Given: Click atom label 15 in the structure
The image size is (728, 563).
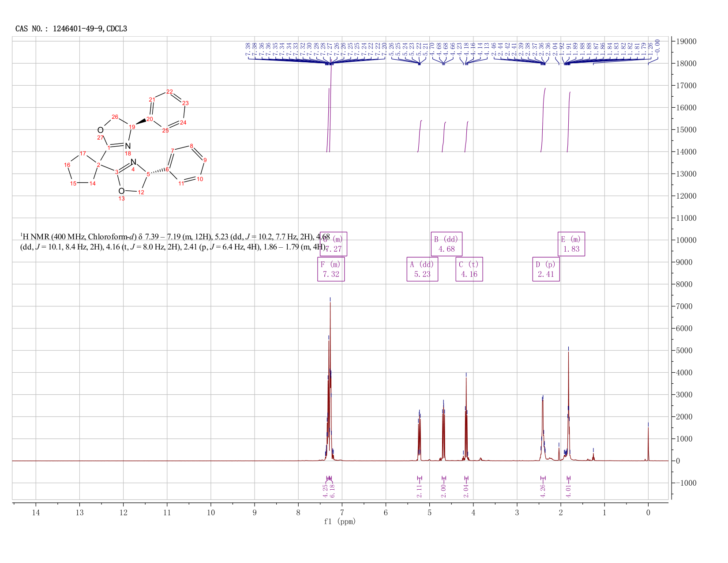Looking at the screenshot, I should pos(73,184).
